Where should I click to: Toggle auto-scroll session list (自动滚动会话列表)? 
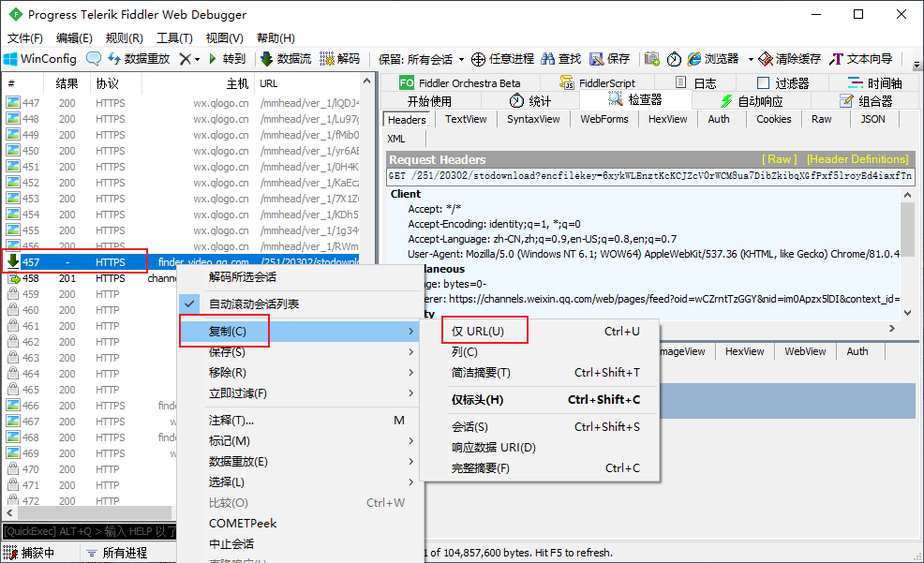click(254, 304)
